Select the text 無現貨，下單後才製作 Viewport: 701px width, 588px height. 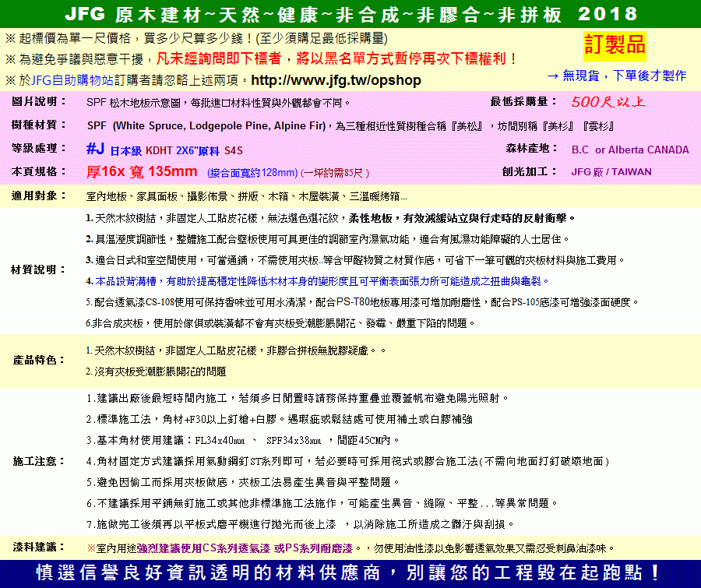624,76
